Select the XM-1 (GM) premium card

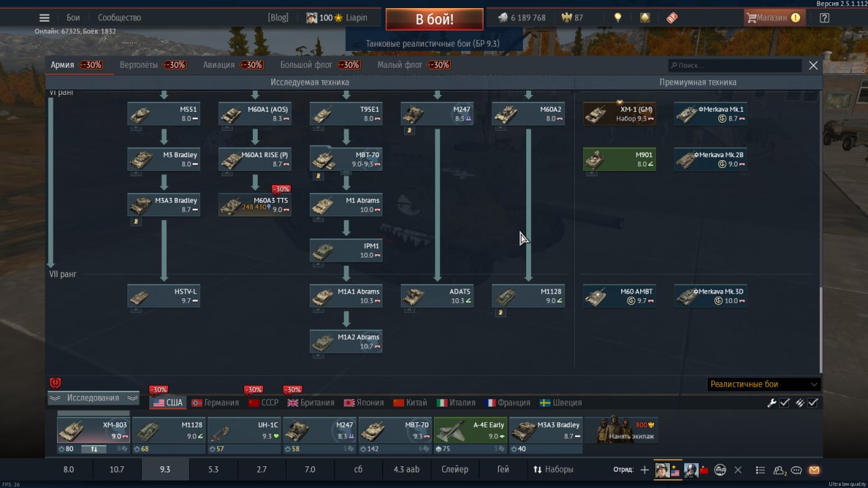619,114
